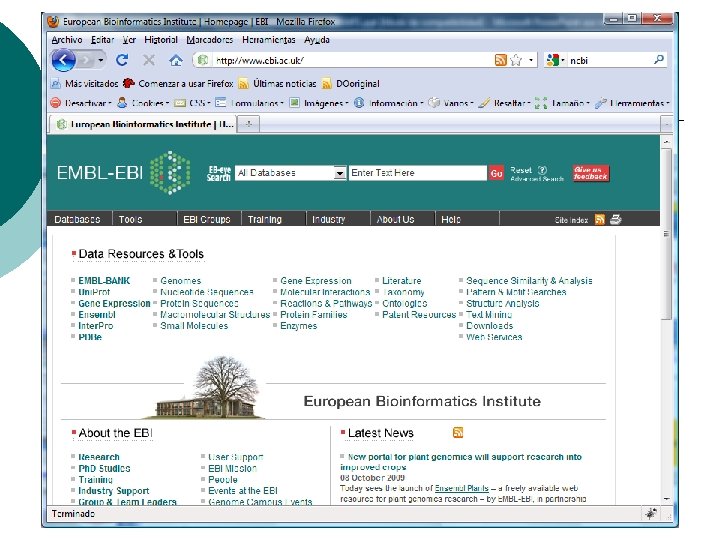Go to the browser home page icon
The image size is (720, 540).
[175, 60]
